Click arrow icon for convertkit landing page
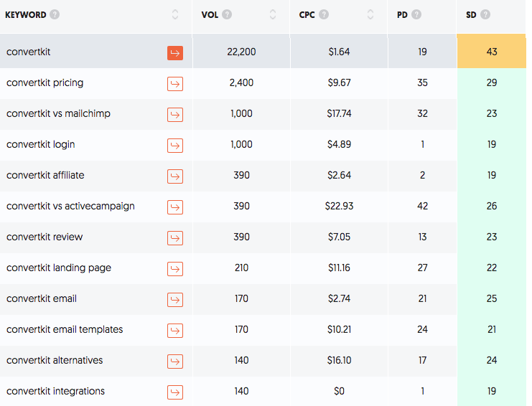 click(175, 269)
